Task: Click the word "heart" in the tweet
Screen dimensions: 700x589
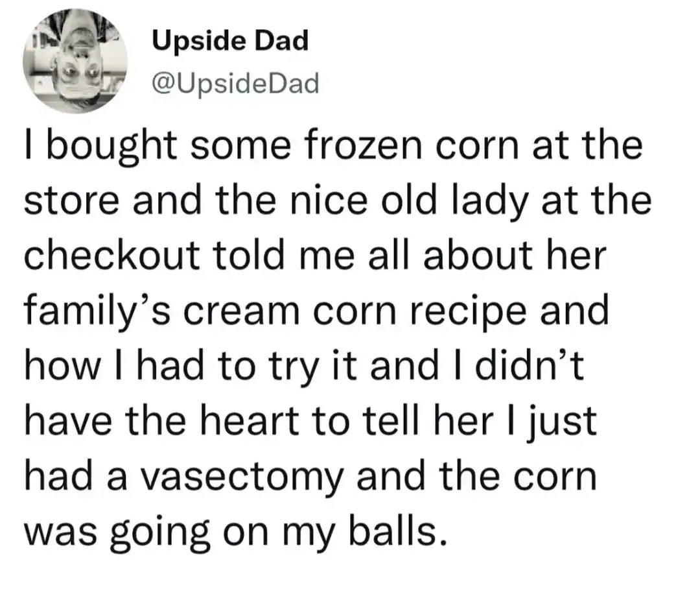Action: (250, 422)
